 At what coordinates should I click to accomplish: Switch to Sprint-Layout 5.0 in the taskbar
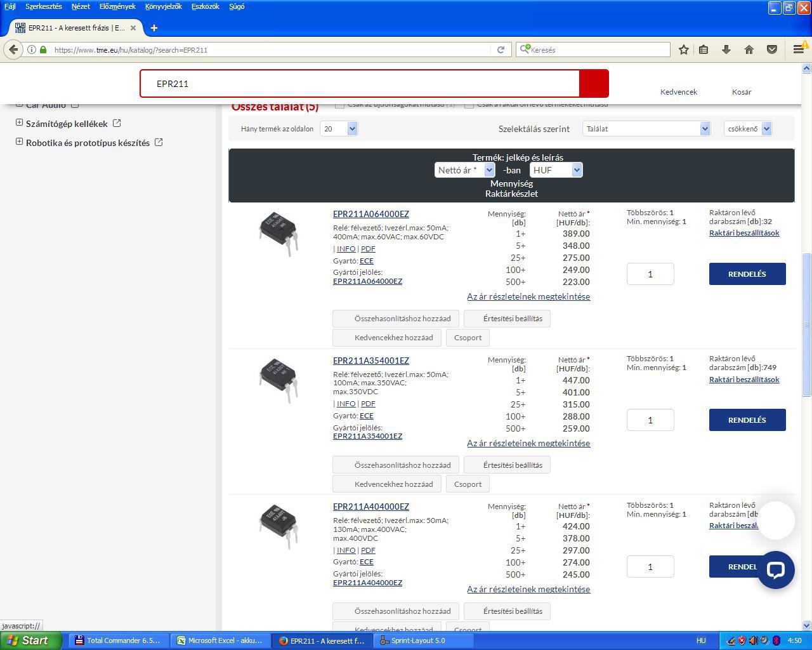424,640
